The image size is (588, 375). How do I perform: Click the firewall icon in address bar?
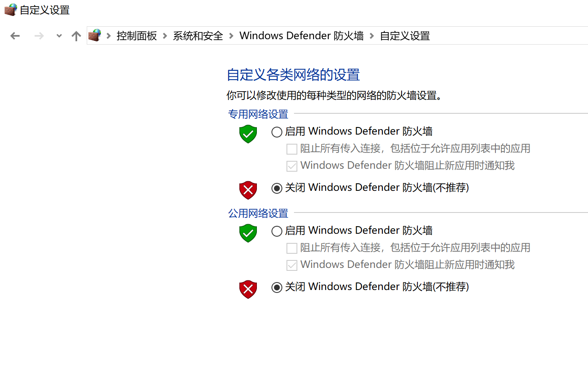[x=95, y=35]
